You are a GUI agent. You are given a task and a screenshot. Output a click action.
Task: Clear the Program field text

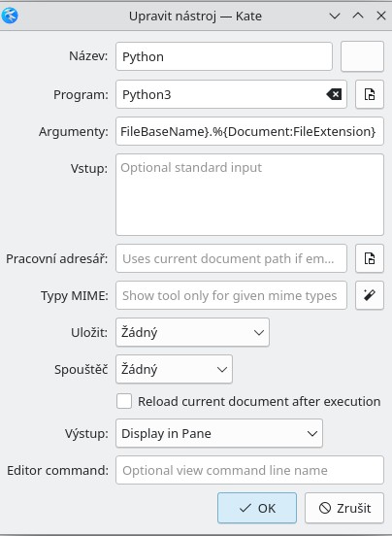334,94
